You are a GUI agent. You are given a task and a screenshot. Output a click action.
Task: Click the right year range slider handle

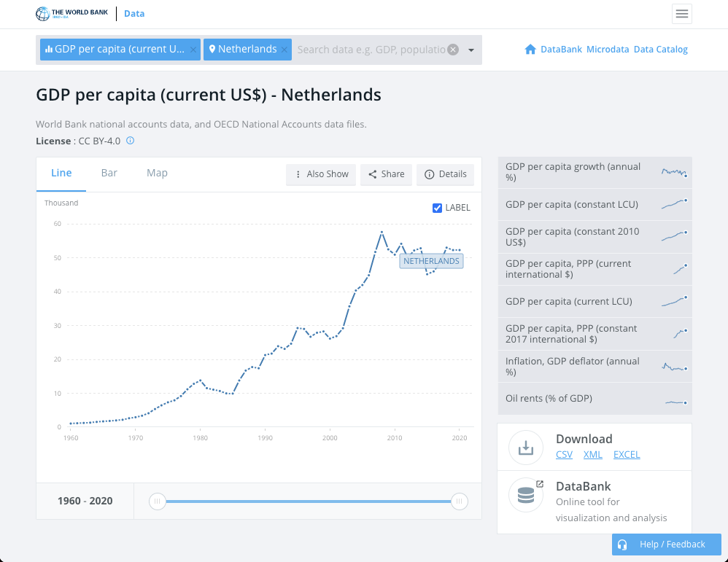click(459, 501)
